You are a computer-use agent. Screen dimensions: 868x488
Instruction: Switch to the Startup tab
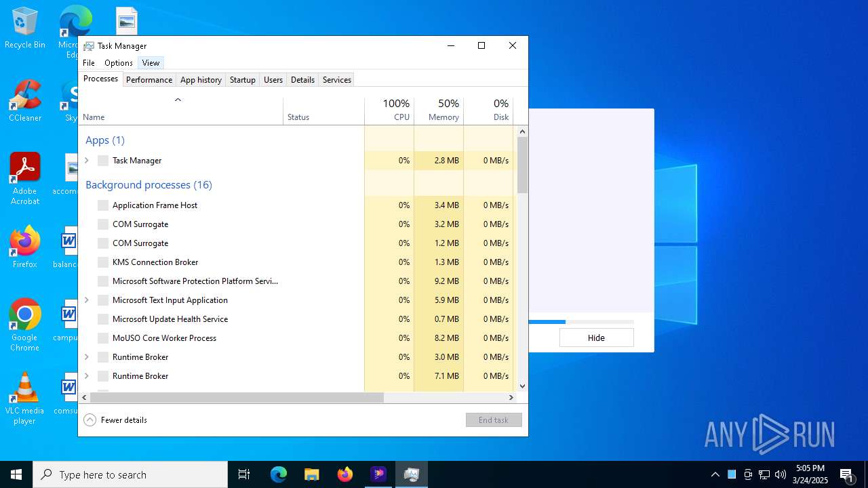pyautogui.click(x=242, y=80)
